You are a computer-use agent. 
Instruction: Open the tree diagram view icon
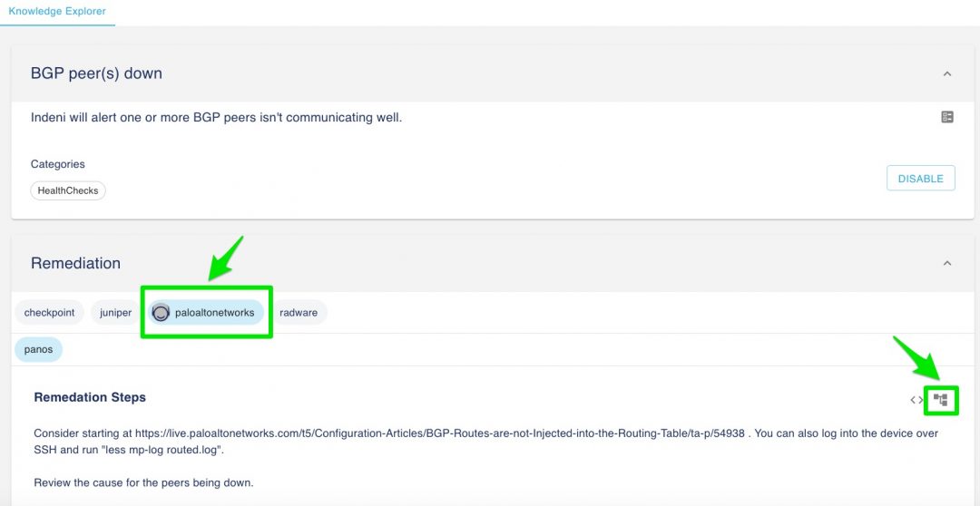[941, 400]
